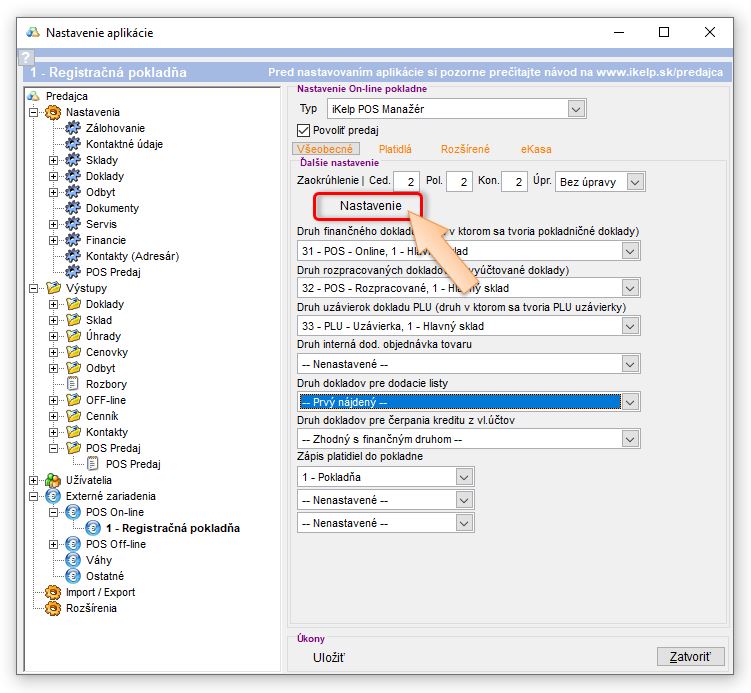Select 1 - Registračná pokladňa tree item
751x693 pixels.
click(x=172, y=528)
